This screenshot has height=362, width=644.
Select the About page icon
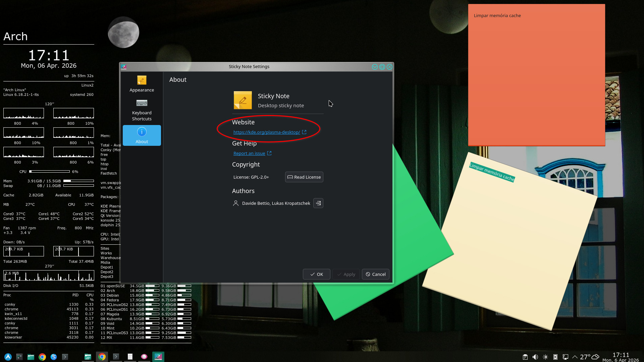click(x=142, y=132)
